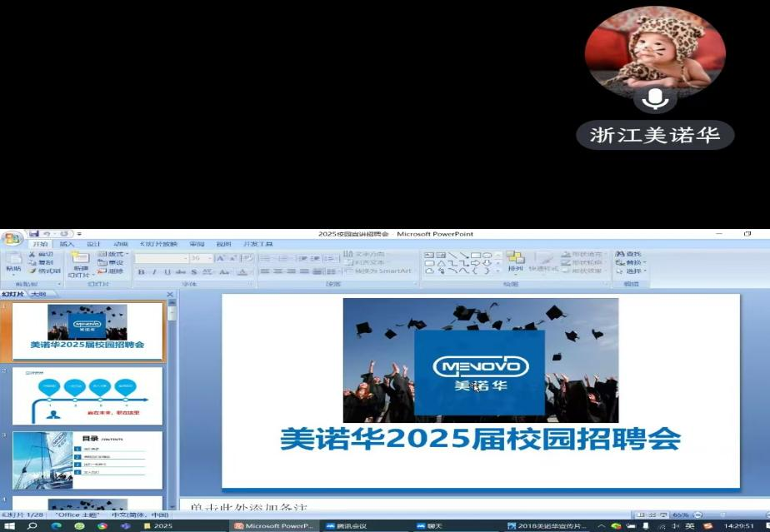Select the right arrow shape in gallery
Screen dimensions: 770x532
475,263
